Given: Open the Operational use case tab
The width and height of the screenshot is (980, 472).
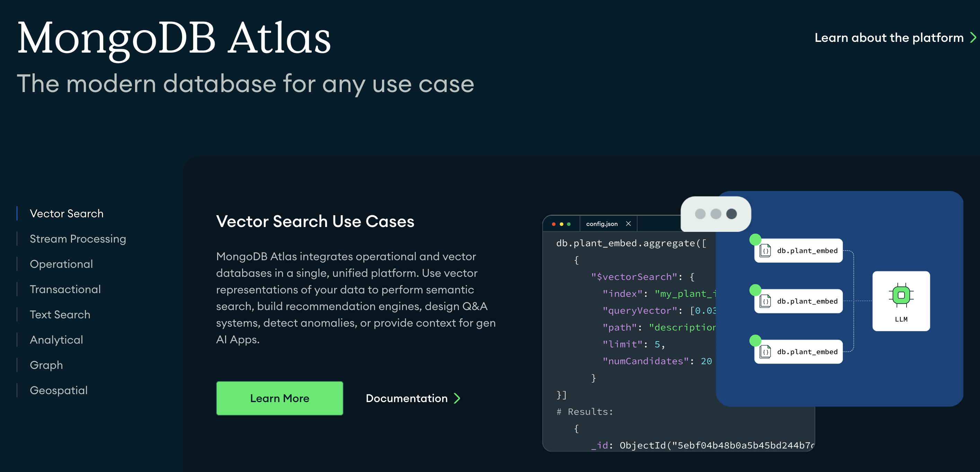Looking at the screenshot, I should point(61,264).
